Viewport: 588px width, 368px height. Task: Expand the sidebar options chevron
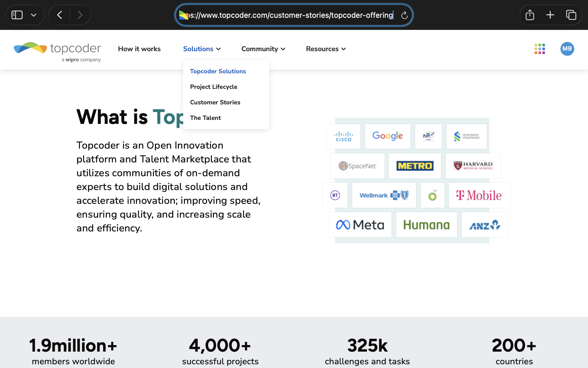point(34,15)
